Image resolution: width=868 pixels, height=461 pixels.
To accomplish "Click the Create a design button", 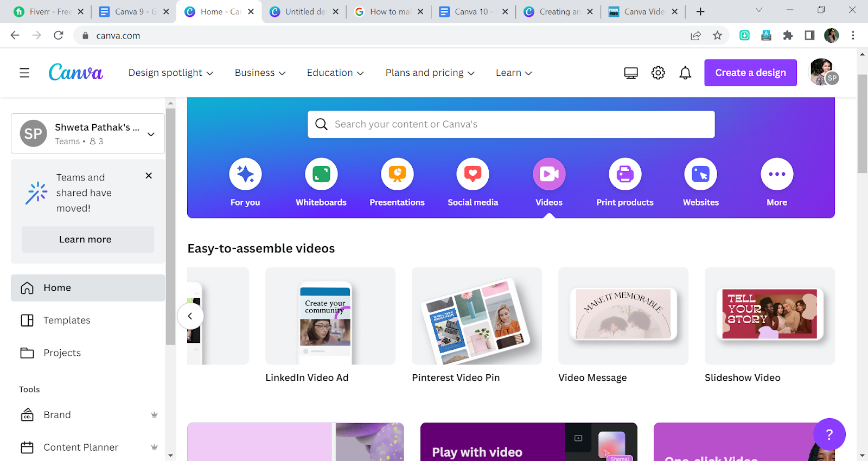I will 750,73.
